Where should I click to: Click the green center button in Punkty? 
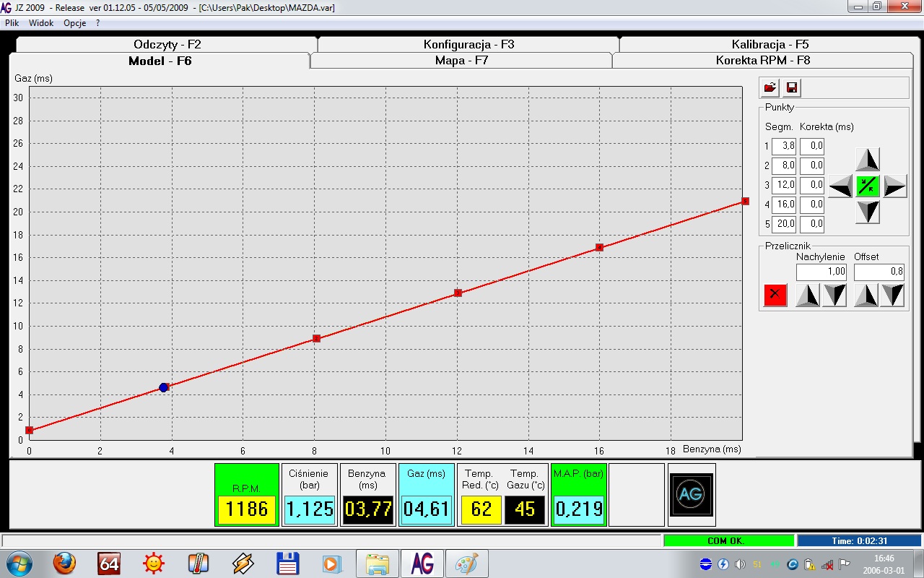pyautogui.click(x=868, y=186)
